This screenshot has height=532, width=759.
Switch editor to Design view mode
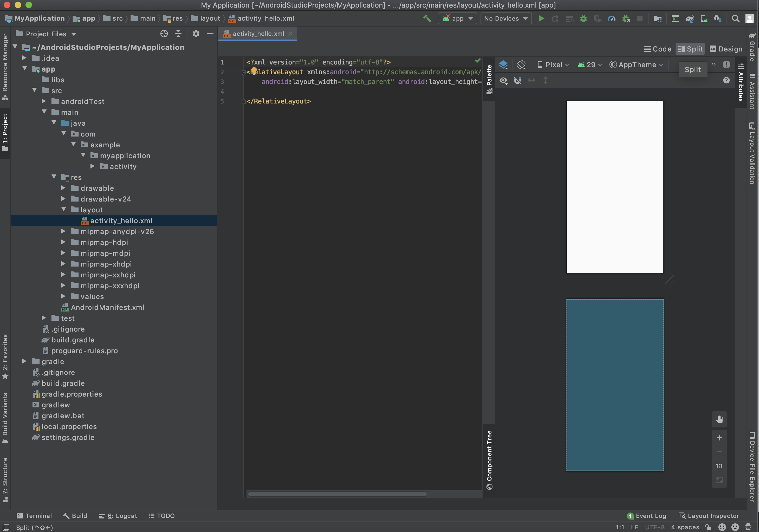click(x=726, y=49)
